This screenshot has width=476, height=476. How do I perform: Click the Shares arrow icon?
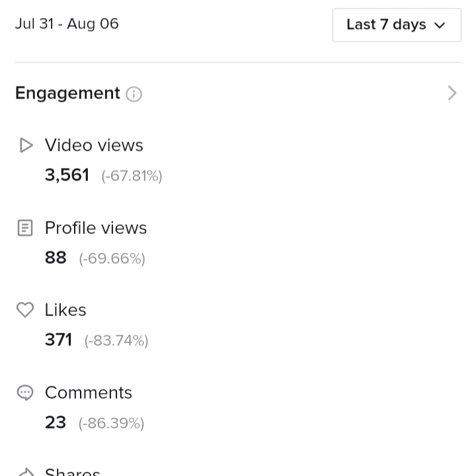click(26, 472)
